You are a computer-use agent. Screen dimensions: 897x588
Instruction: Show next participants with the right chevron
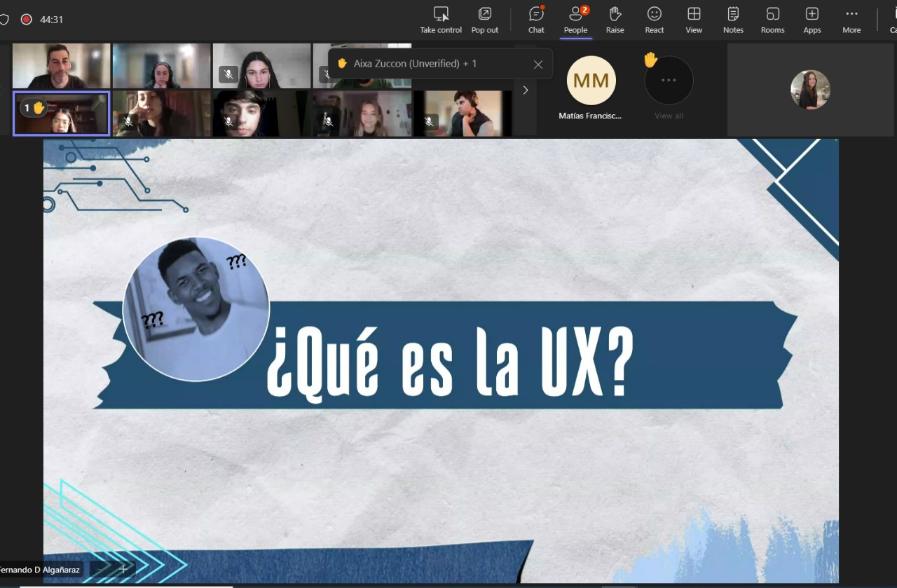(526, 90)
